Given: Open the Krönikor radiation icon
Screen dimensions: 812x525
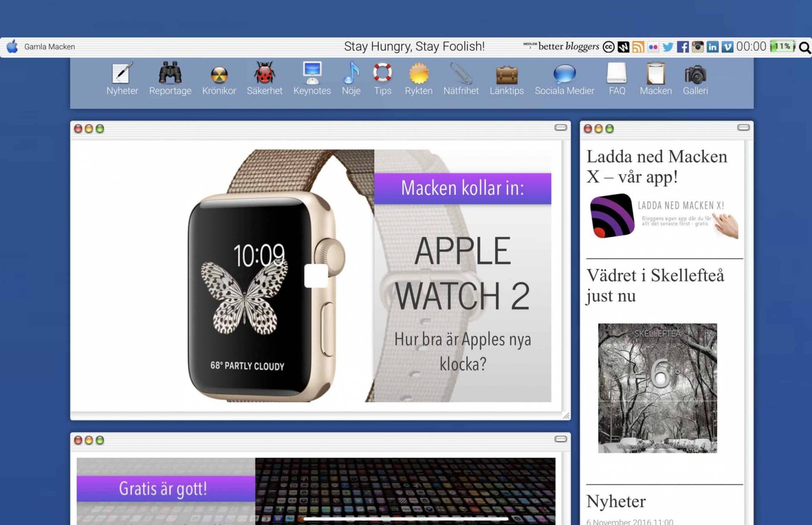Looking at the screenshot, I should click(x=219, y=75).
